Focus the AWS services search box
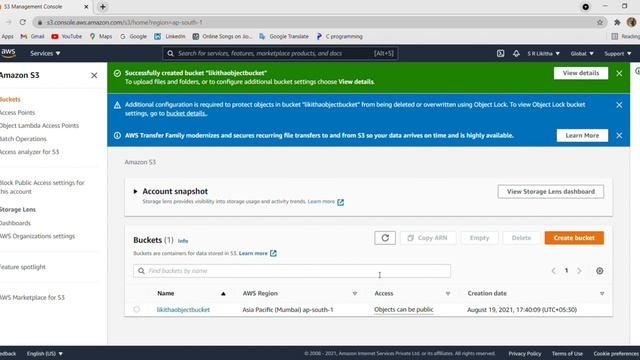The width and height of the screenshot is (640, 360). click(280, 53)
